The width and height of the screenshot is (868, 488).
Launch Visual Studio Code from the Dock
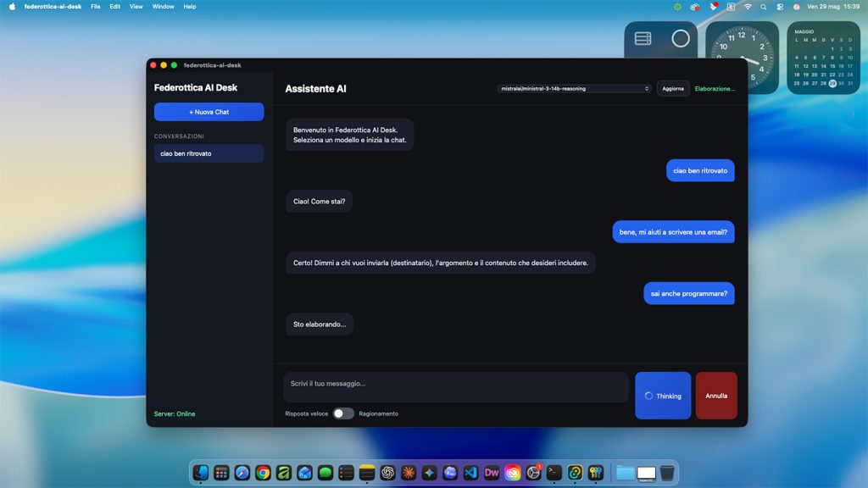[470, 473]
